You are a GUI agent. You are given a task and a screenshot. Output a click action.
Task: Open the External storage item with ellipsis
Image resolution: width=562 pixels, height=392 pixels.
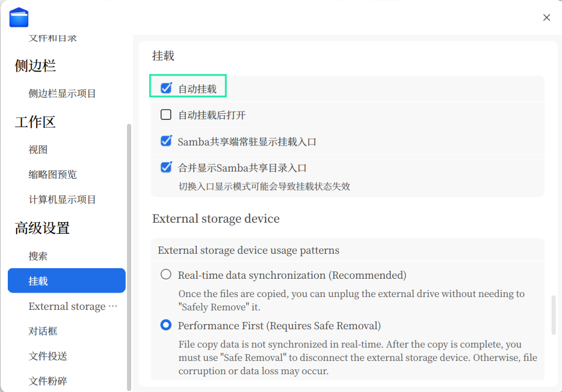coord(67,306)
